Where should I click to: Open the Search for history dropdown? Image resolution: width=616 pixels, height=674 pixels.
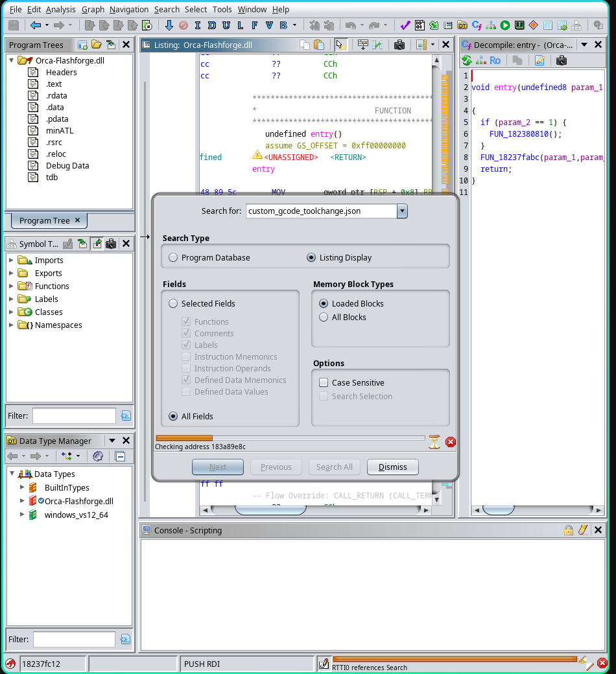(402, 211)
